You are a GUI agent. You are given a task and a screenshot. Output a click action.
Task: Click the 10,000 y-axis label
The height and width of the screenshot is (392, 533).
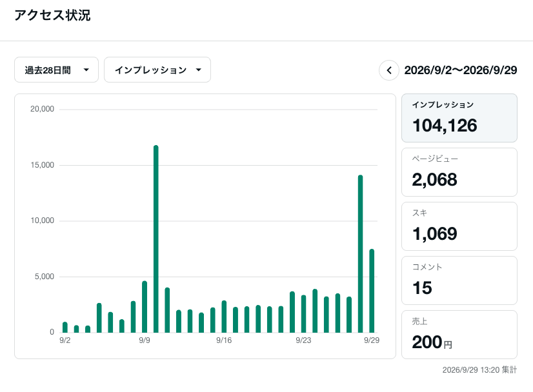click(x=42, y=220)
